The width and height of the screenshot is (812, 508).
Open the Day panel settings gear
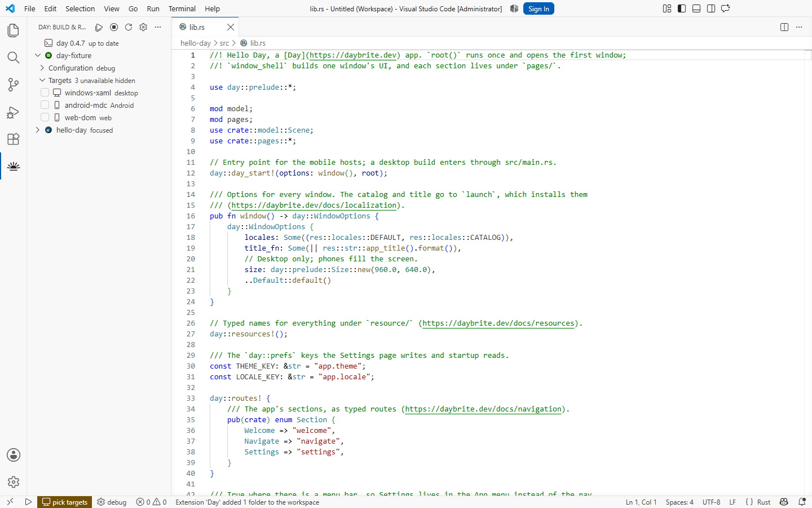143,27
